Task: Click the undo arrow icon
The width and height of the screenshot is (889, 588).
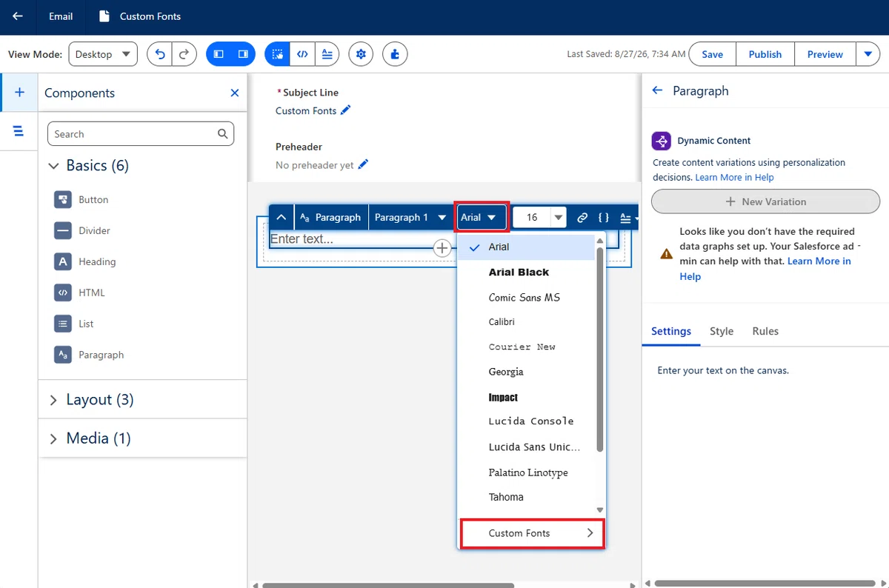Action: (x=160, y=54)
